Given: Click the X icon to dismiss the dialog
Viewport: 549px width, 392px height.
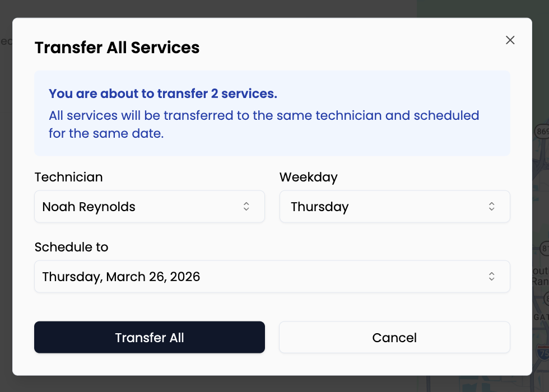Looking at the screenshot, I should [x=510, y=40].
